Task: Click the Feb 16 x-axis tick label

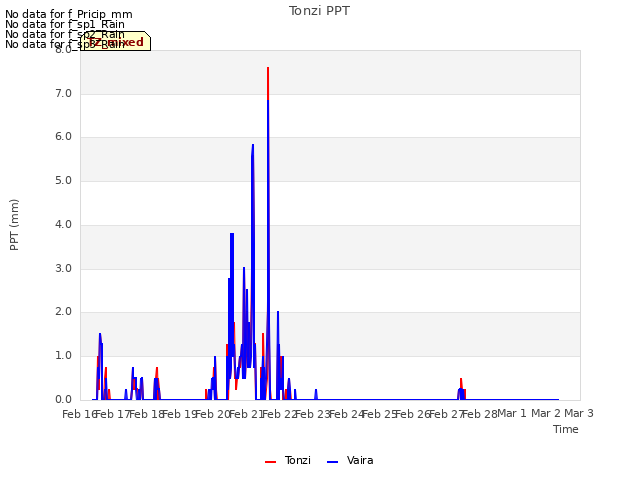Action: (80, 414)
